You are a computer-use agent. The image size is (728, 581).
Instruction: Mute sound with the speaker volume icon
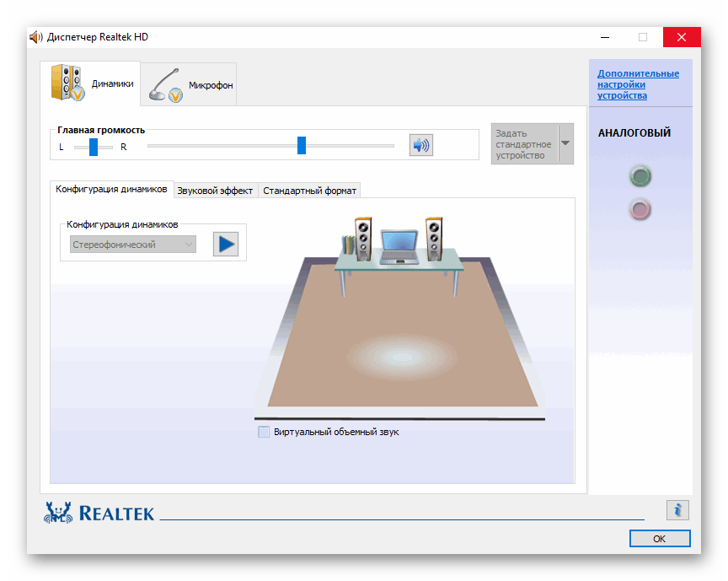[420, 146]
